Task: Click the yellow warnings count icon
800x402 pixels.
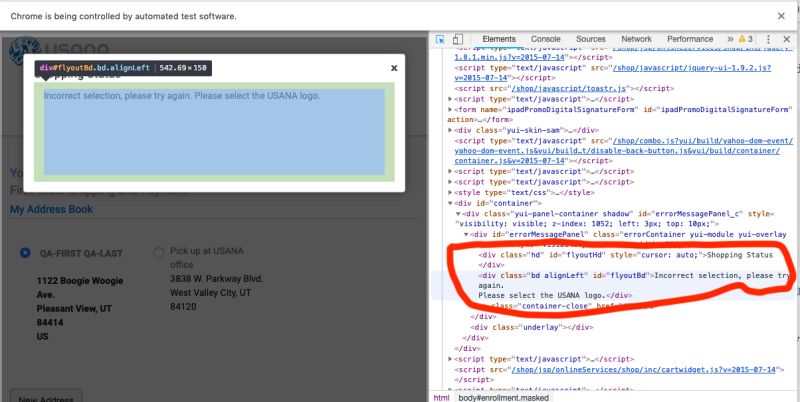Action: (745, 39)
